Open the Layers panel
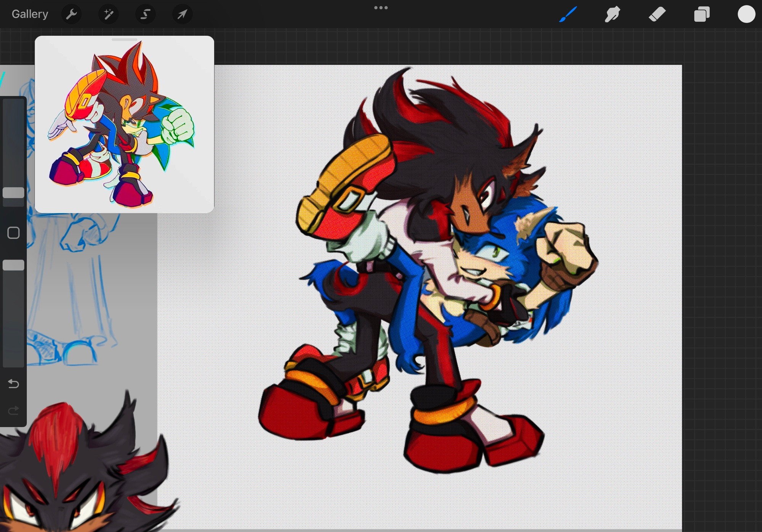The height and width of the screenshot is (532, 762). (x=702, y=14)
